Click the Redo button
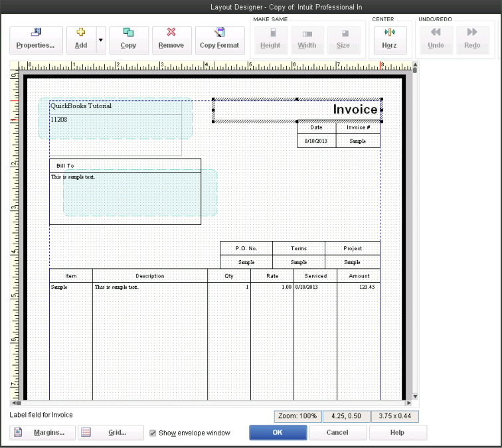 point(473,40)
